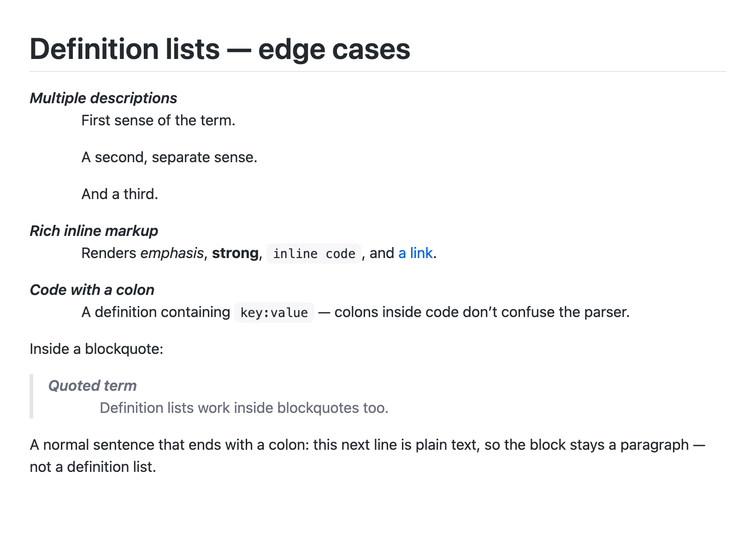Click the "inline code" snippet
The height and width of the screenshot is (553, 756).
tap(314, 253)
